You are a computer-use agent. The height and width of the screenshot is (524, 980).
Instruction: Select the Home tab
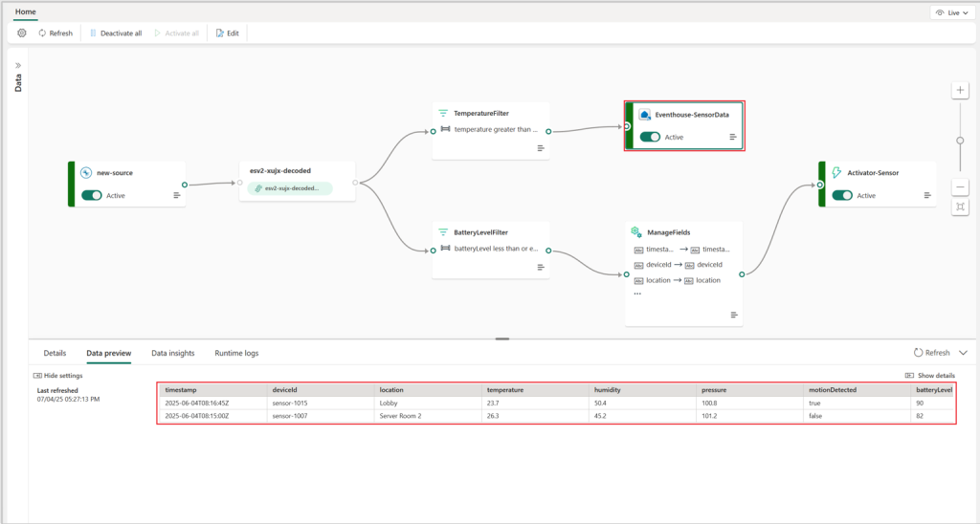(x=26, y=11)
